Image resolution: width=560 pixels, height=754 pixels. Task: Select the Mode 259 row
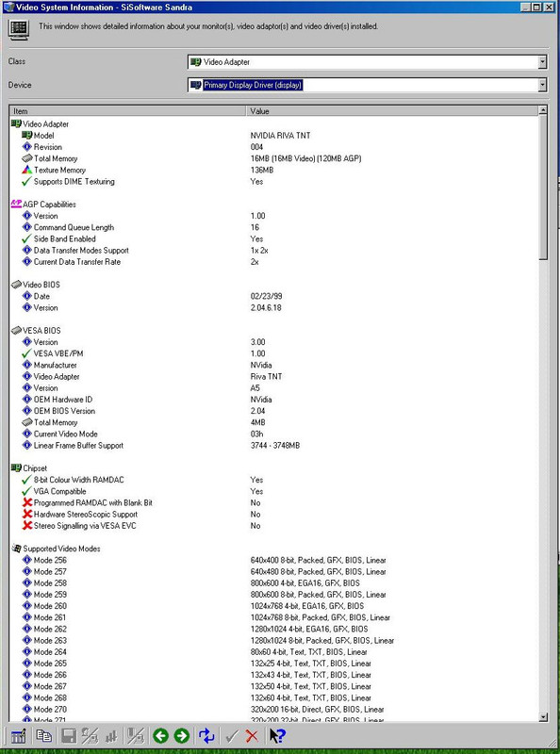pos(273,595)
